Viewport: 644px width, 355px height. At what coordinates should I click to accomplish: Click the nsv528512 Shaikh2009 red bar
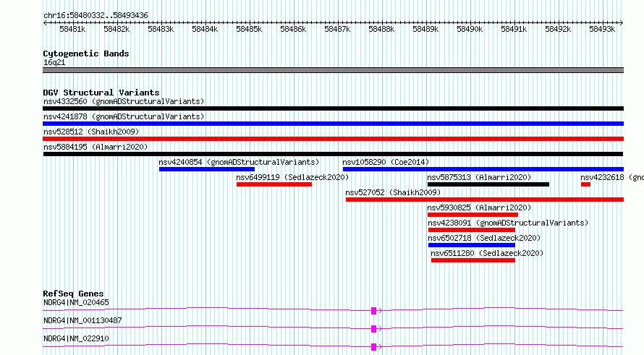[333, 139]
